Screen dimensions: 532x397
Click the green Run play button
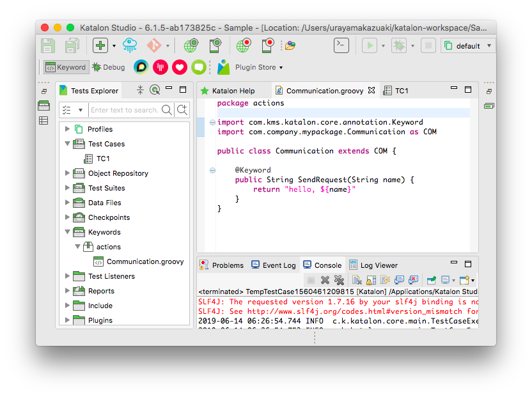coord(370,45)
